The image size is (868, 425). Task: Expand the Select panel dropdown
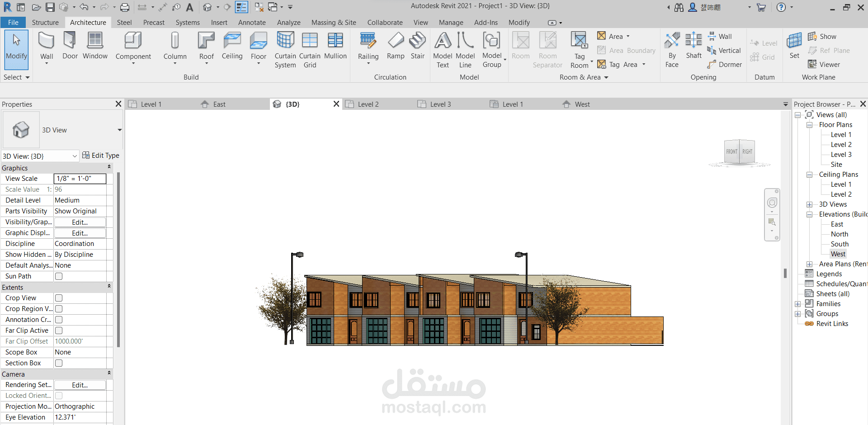tap(17, 77)
